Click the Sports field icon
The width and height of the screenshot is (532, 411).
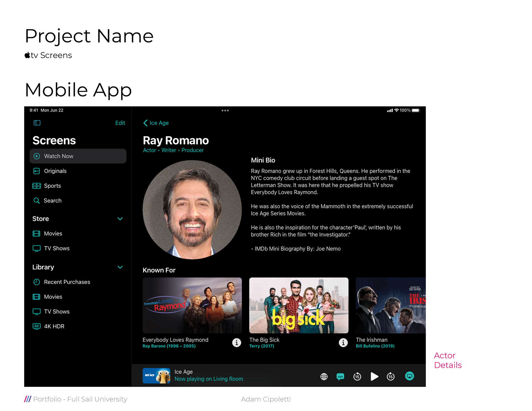37,186
